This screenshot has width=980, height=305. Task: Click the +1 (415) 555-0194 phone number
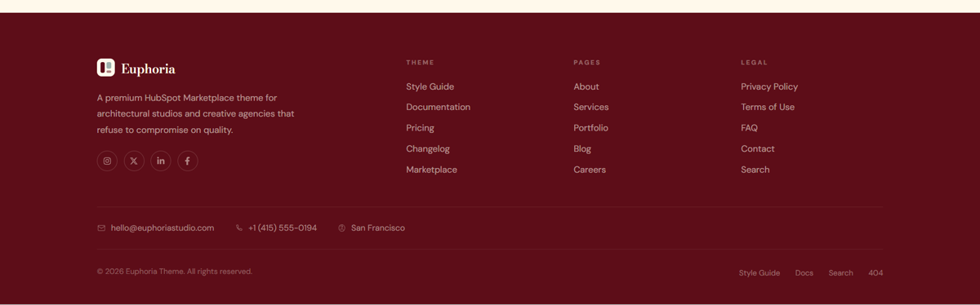[x=283, y=228]
